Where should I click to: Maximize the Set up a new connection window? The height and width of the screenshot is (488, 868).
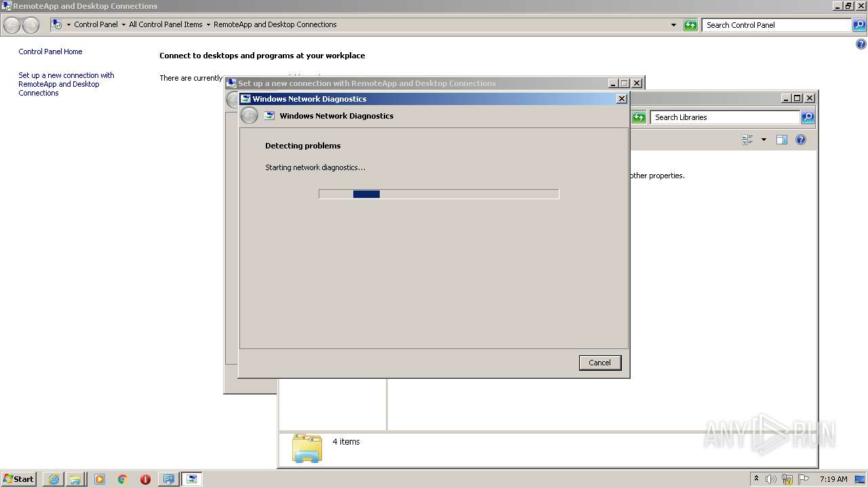pyautogui.click(x=625, y=83)
